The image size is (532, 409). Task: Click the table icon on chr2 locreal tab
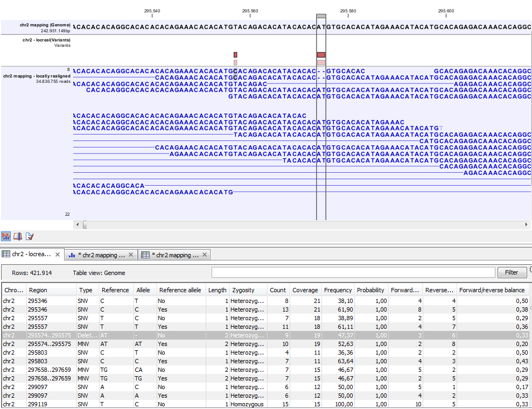[x=5, y=254]
